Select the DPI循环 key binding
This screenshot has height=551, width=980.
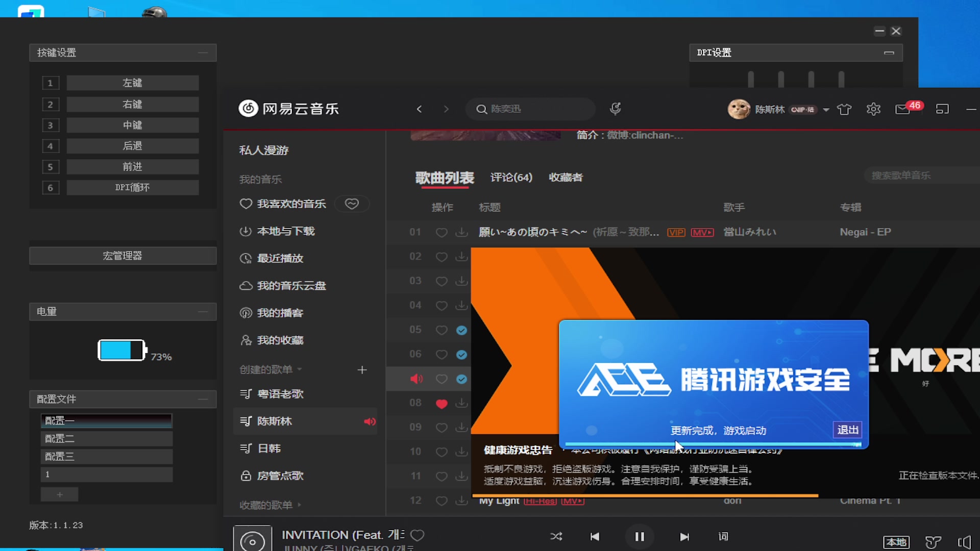(x=132, y=187)
